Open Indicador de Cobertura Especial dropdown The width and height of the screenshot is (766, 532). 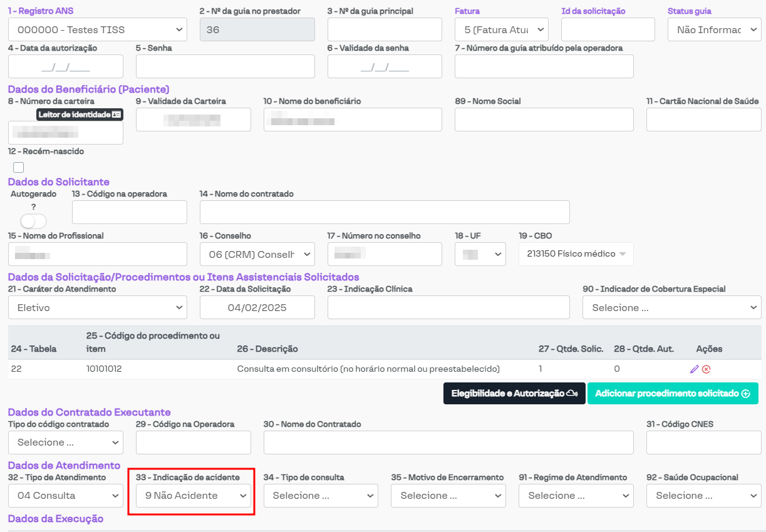tap(671, 307)
